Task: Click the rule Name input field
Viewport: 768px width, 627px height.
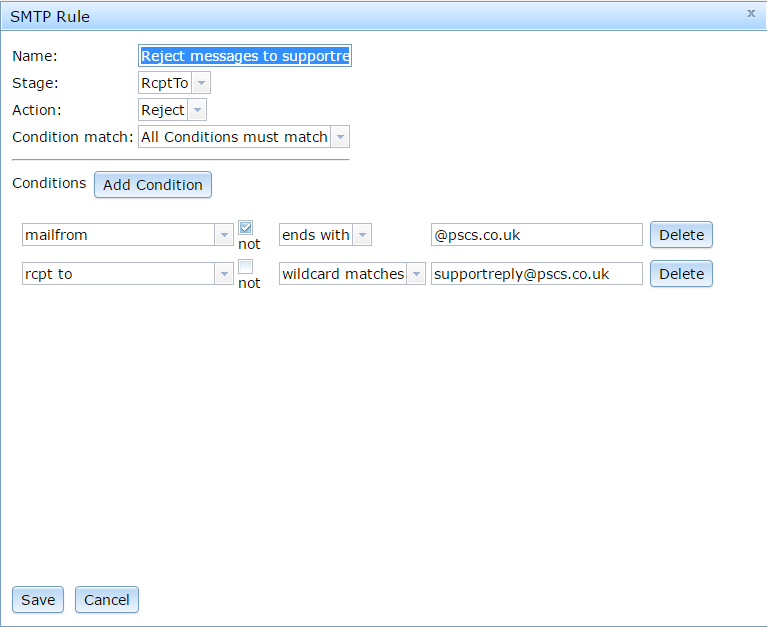Action: pos(245,56)
